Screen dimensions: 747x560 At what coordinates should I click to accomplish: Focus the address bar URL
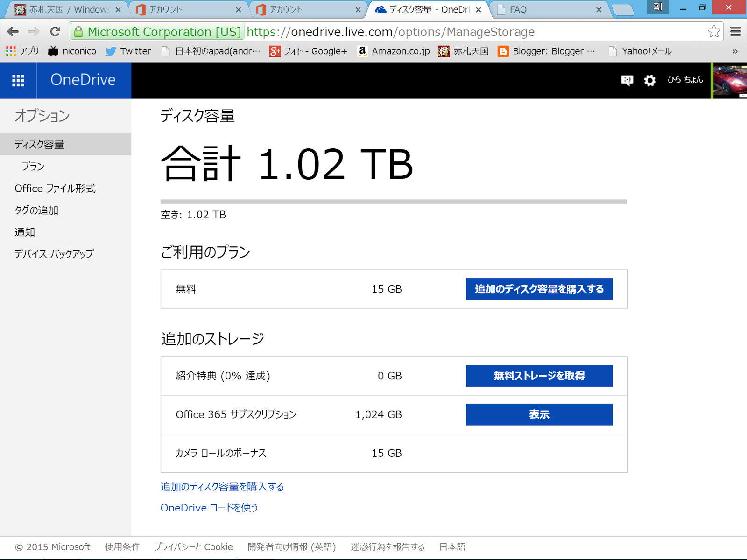coord(390,32)
